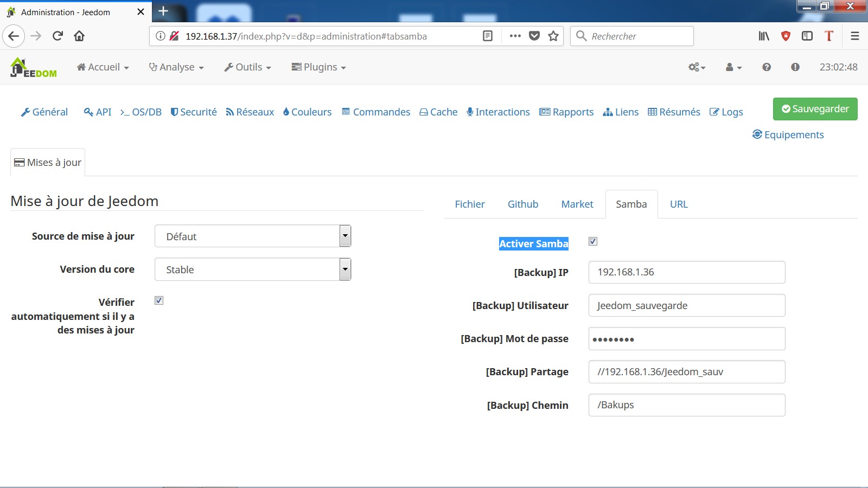
Task: Switch to the URL tab
Action: (x=679, y=204)
